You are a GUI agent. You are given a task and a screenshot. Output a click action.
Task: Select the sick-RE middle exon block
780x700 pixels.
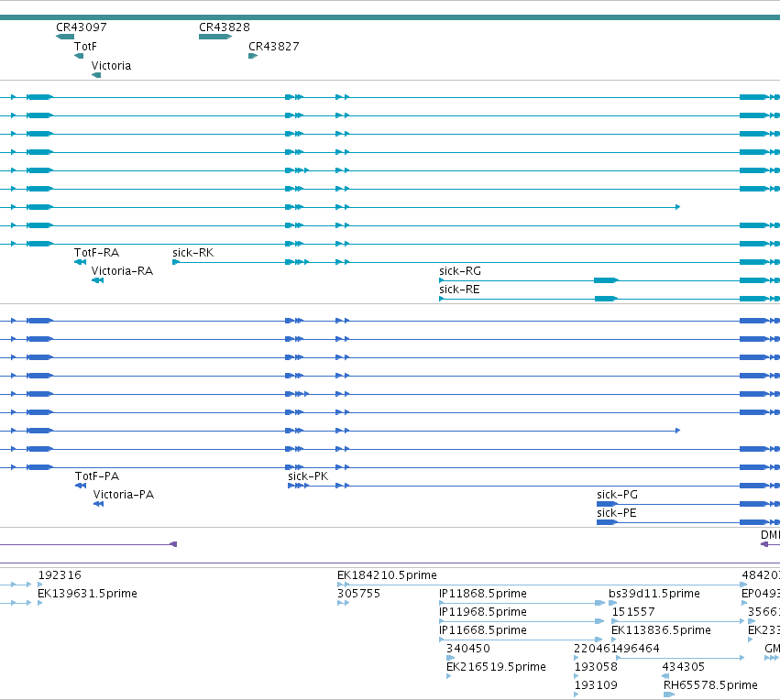point(607,299)
